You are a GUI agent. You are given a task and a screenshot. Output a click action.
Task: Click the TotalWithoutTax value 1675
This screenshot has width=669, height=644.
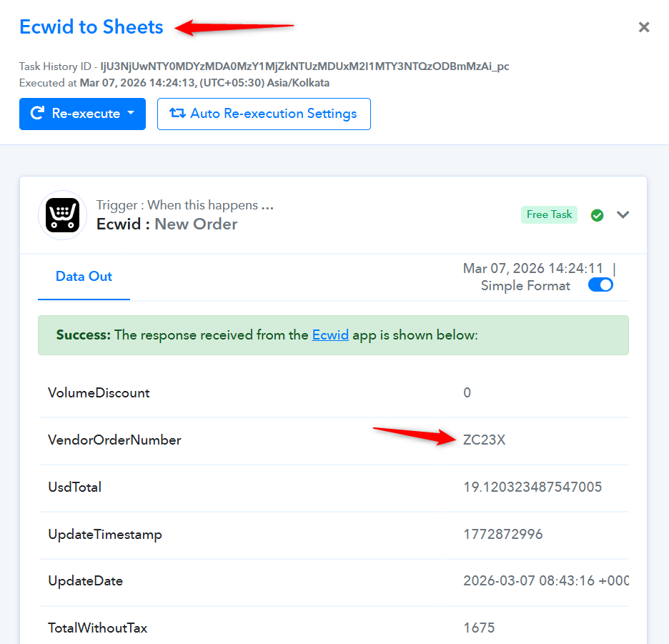pyautogui.click(x=479, y=628)
